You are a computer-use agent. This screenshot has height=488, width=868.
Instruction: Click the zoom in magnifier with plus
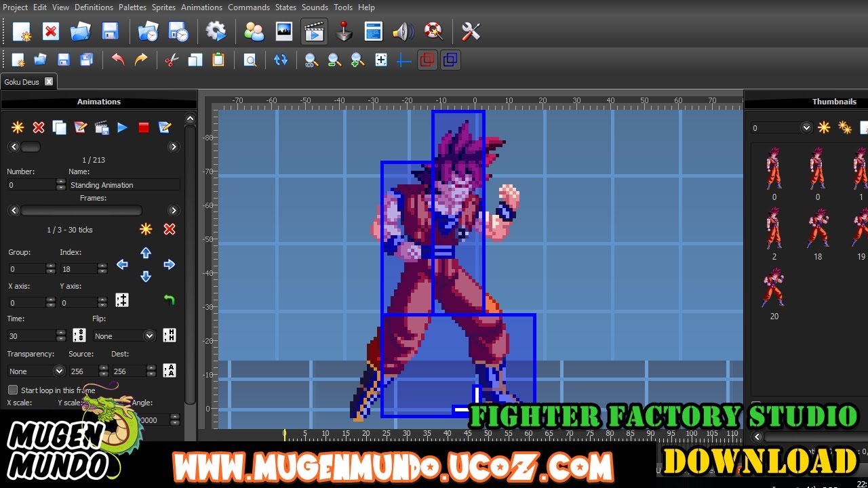point(357,60)
